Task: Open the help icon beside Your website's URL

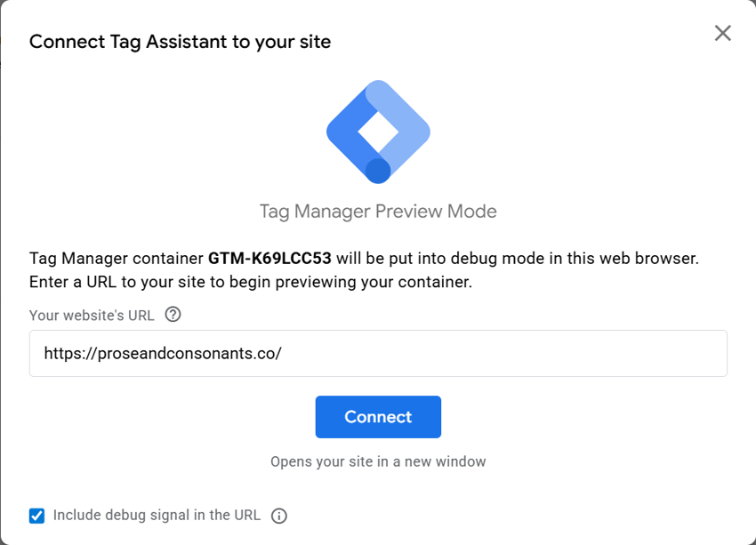Action: pos(173,314)
